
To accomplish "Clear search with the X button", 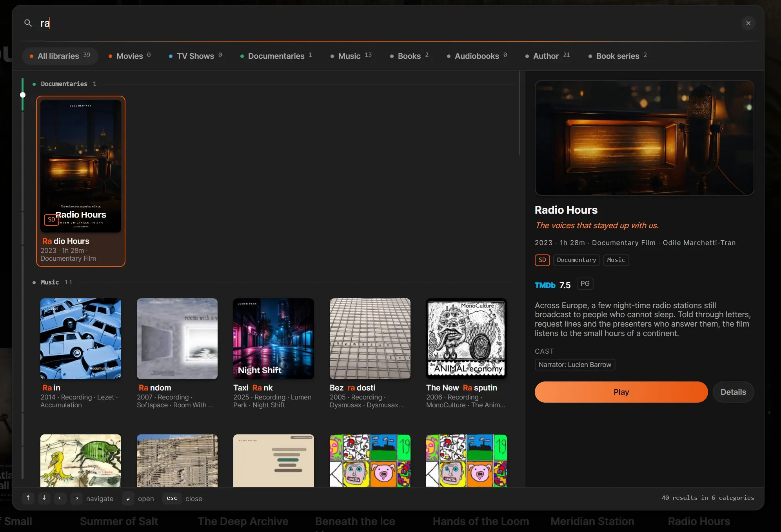I will point(748,23).
